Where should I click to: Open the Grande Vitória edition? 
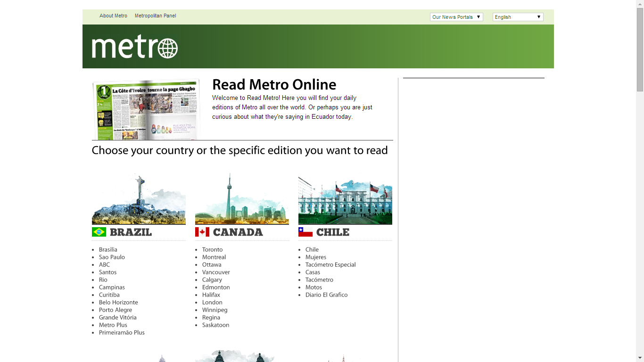point(118,318)
